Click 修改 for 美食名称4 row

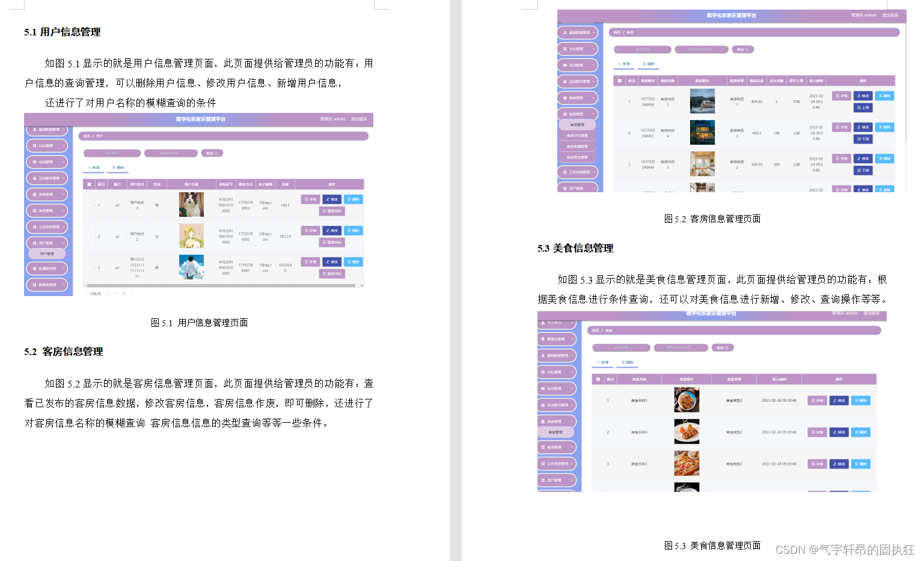pyautogui.click(x=839, y=432)
